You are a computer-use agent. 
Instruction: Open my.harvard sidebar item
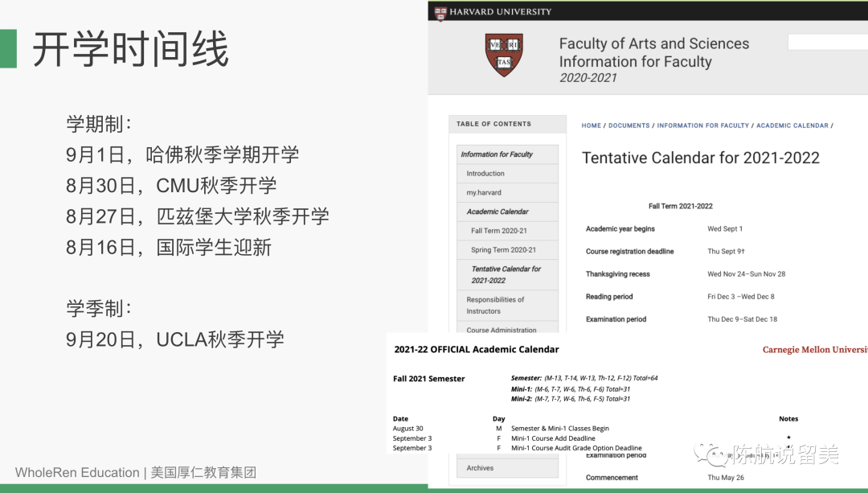484,193
